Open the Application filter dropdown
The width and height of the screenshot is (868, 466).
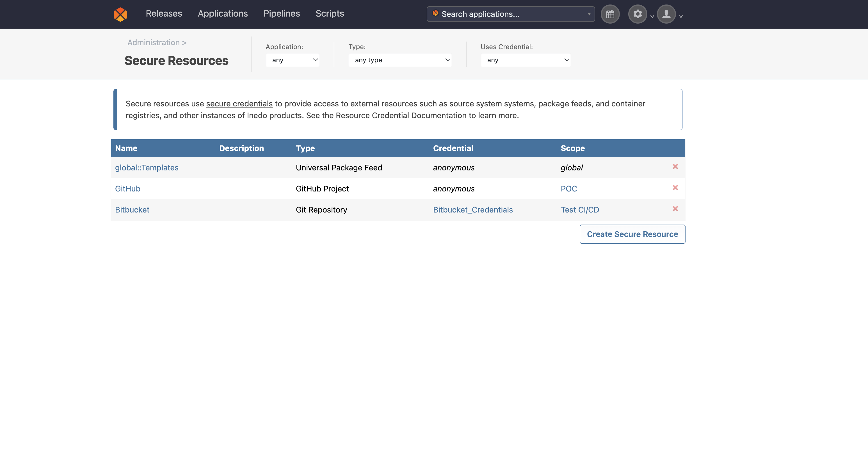tap(293, 60)
